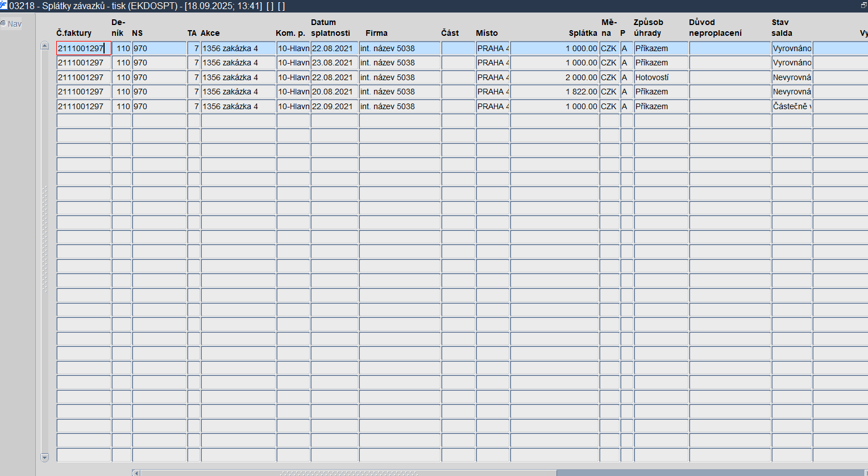Click Vyrovnáno status in the 23.08.2021 row
The height and width of the screenshot is (476, 868).
pos(792,63)
